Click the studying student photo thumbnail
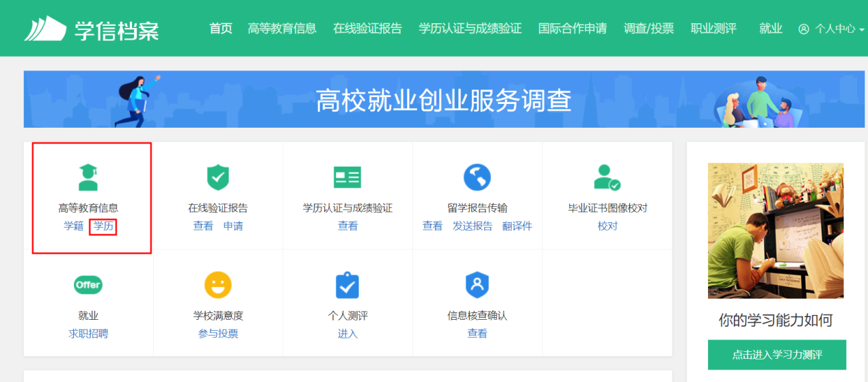 (x=776, y=230)
